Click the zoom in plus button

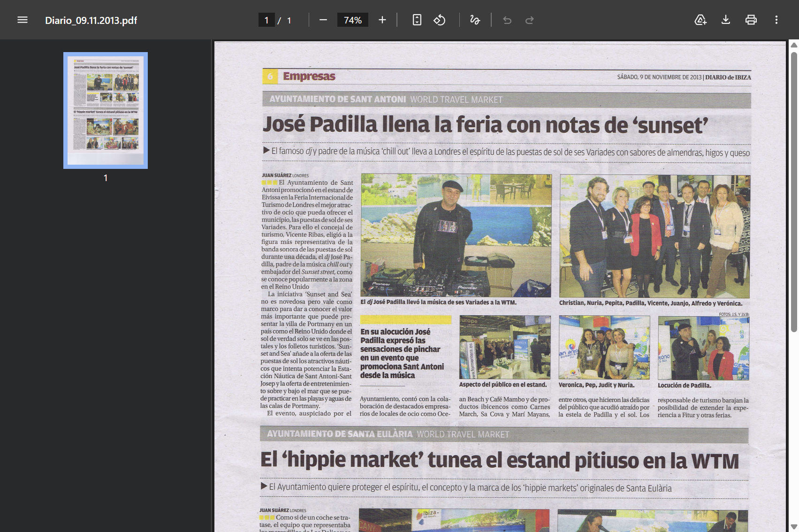tap(382, 20)
